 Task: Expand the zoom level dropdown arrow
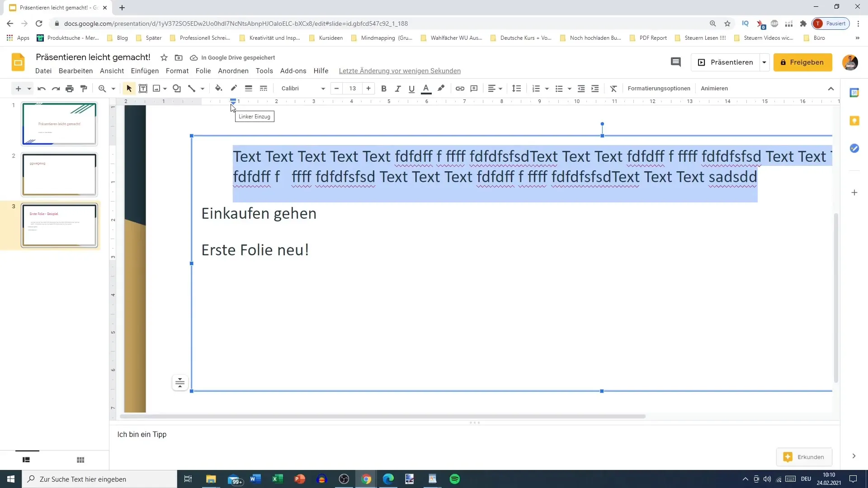coord(113,89)
